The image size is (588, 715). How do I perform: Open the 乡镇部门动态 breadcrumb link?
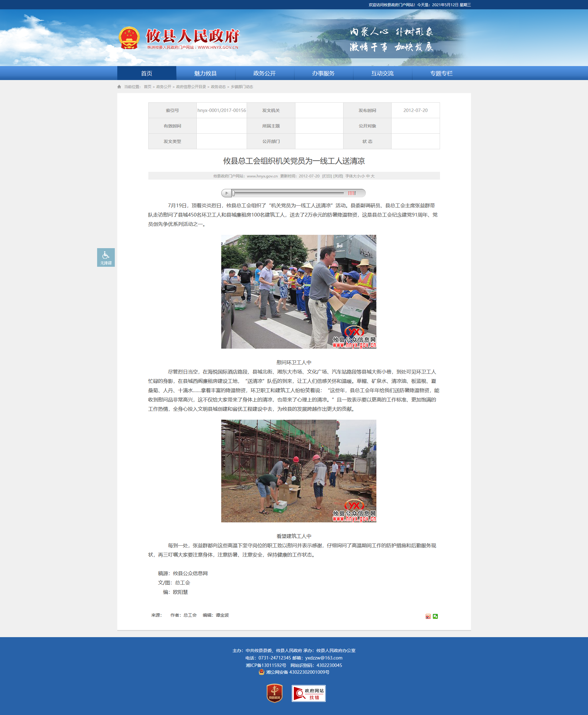pos(242,87)
